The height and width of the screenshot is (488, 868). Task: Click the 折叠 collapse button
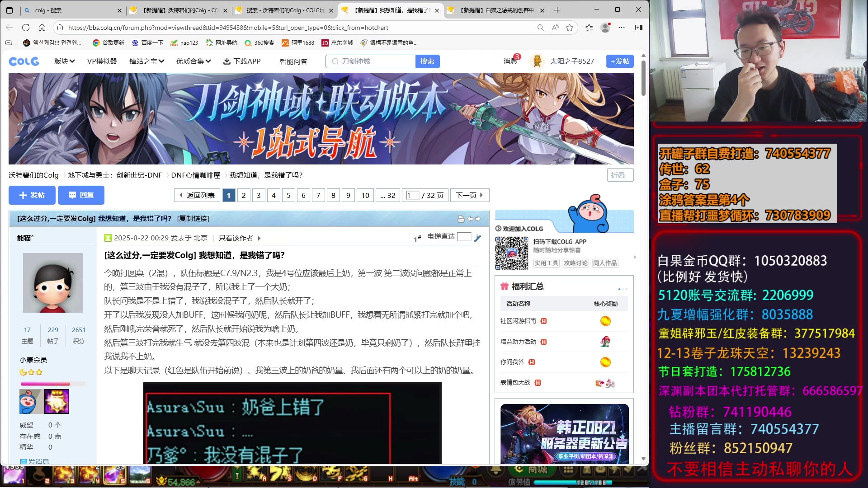pyautogui.click(x=620, y=175)
